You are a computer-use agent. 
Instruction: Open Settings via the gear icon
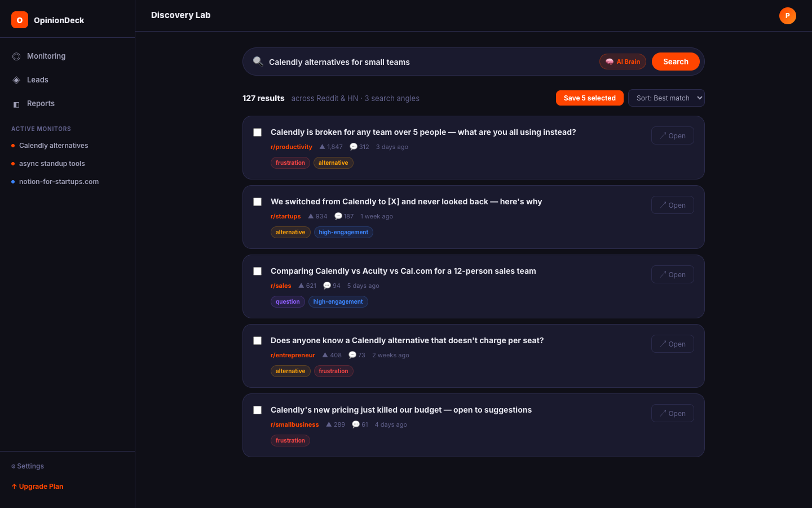pos(12,466)
